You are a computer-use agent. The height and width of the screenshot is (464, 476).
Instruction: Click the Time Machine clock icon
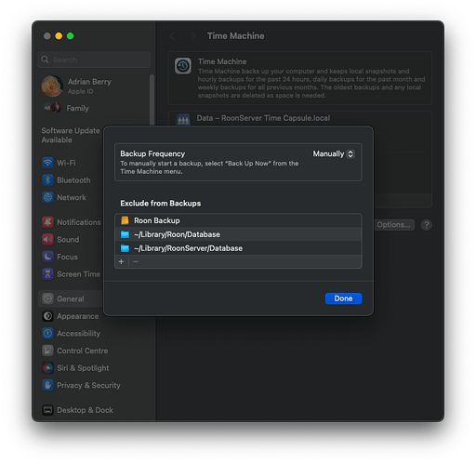tap(183, 66)
